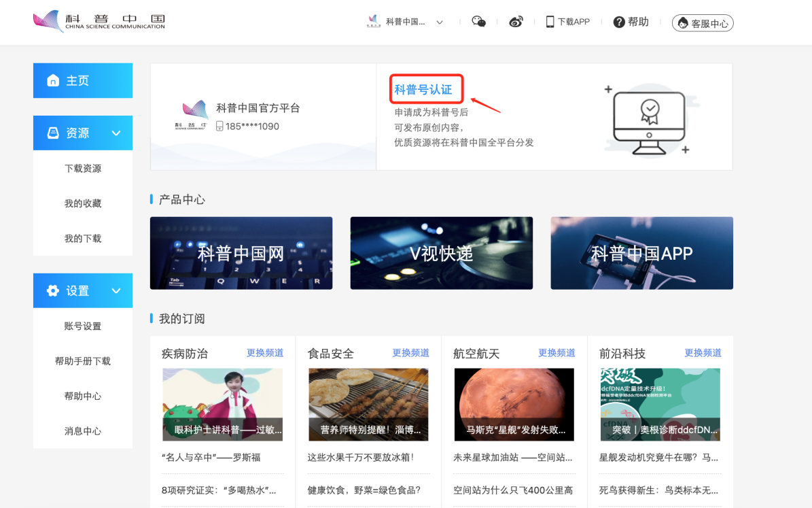Viewport: 812px width, 508px height.
Task: Click the question mark help icon
Action: pyautogui.click(x=619, y=22)
